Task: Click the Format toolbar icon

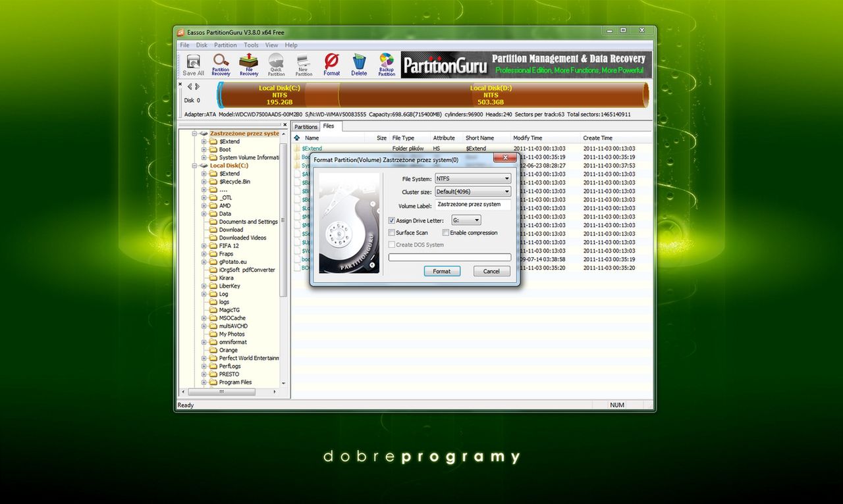Action: [331, 65]
